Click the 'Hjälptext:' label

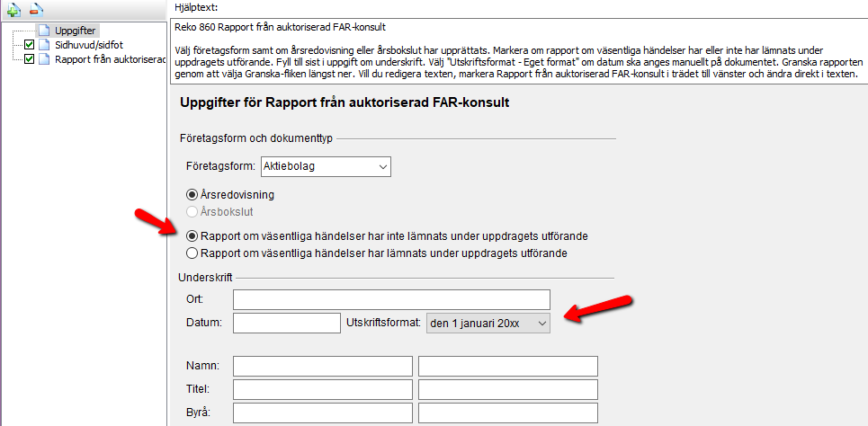click(x=196, y=8)
